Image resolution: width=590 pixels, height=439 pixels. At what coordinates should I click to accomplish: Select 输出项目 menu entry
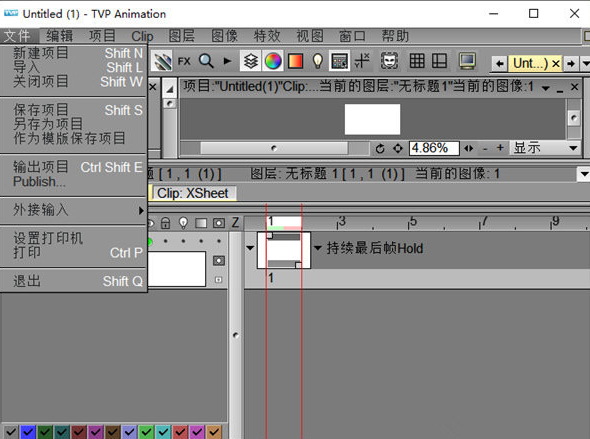74,167
